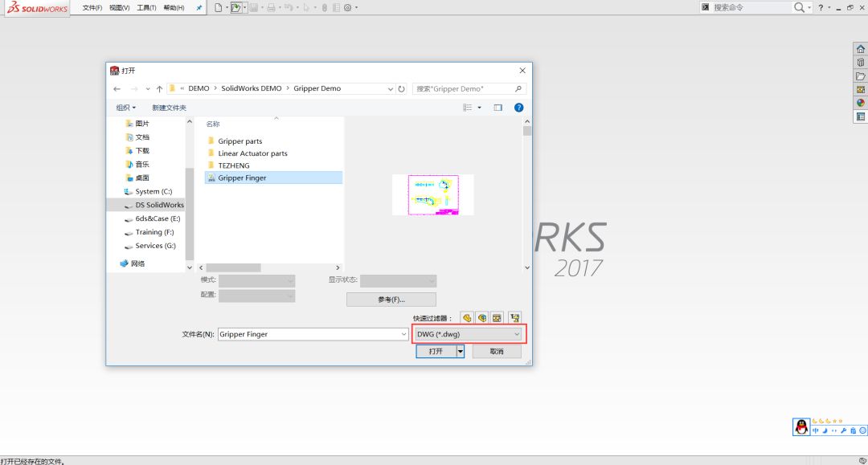
Task: Open the 视图(V) menu
Action: [120, 8]
